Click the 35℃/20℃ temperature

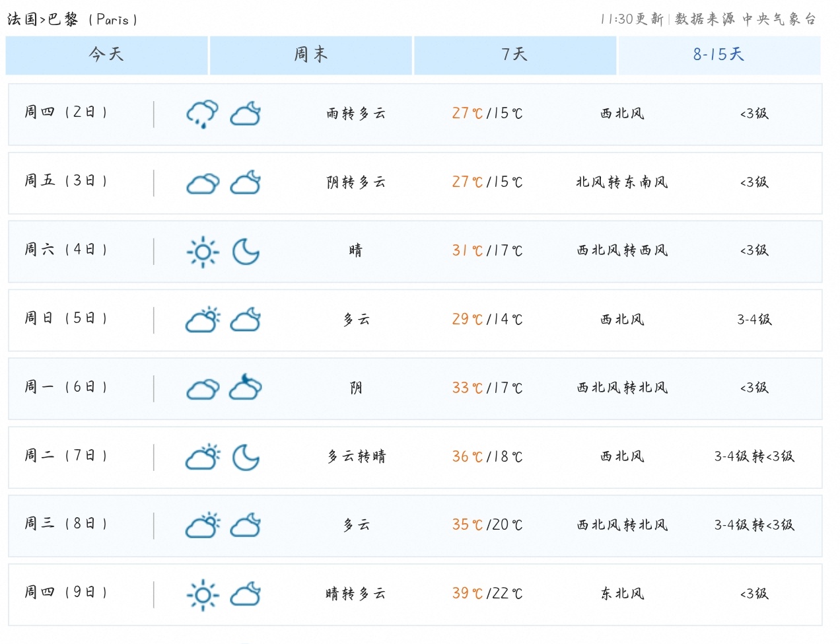(x=487, y=525)
